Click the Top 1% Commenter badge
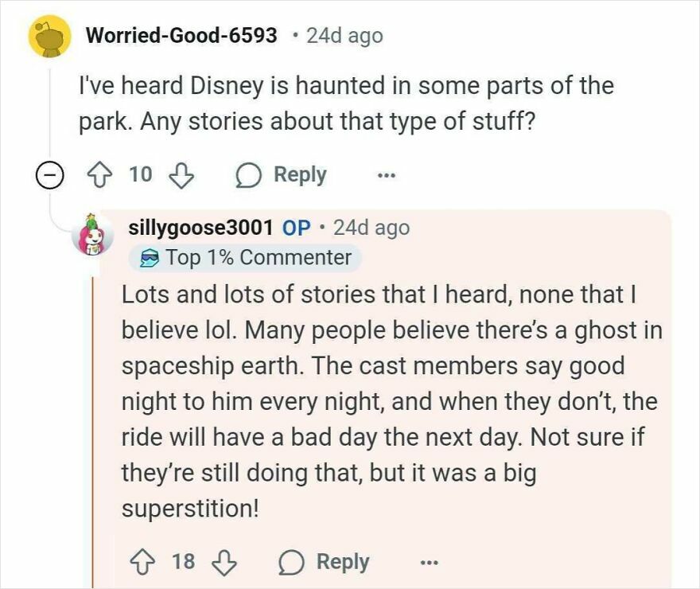Image resolution: width=700 pixels, height=589 pixels. [x=247, y=258]
